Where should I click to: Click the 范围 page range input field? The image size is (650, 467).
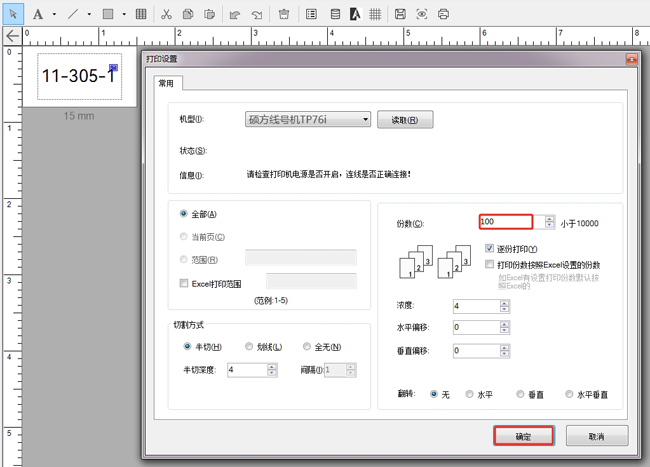301,257
